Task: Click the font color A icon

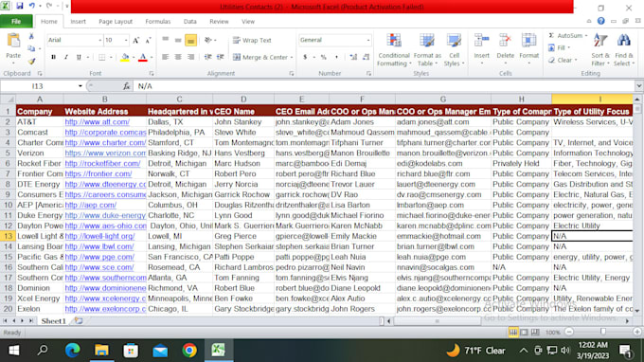Action: click(x=142, y=57)
